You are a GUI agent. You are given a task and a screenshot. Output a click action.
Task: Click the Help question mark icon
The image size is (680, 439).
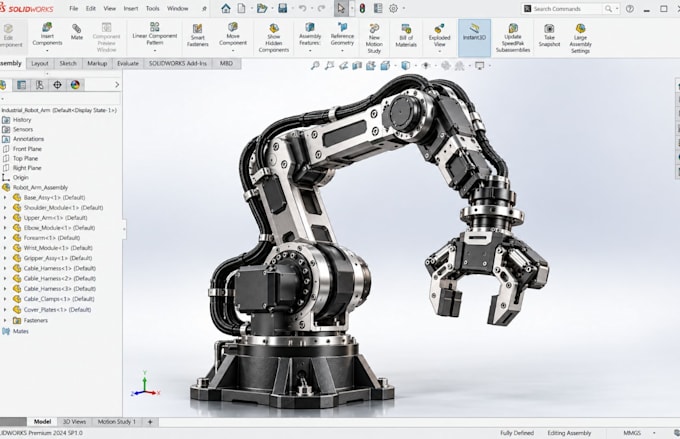click(630, 8)
